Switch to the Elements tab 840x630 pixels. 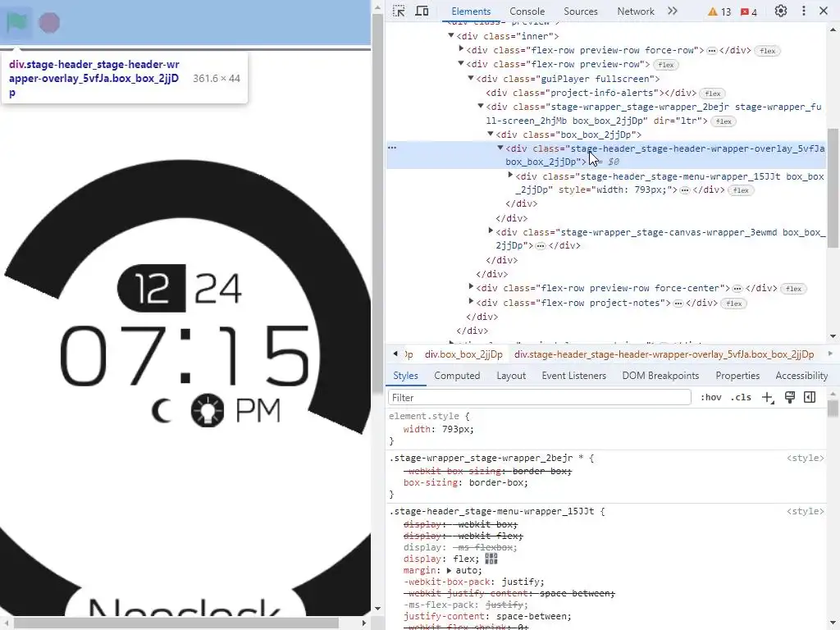coord(471,11)
